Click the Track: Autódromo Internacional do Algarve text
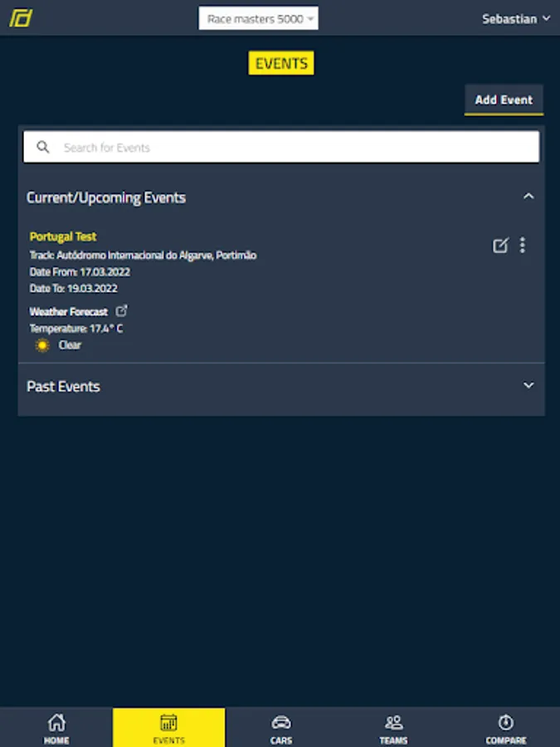 pos(143,256)
